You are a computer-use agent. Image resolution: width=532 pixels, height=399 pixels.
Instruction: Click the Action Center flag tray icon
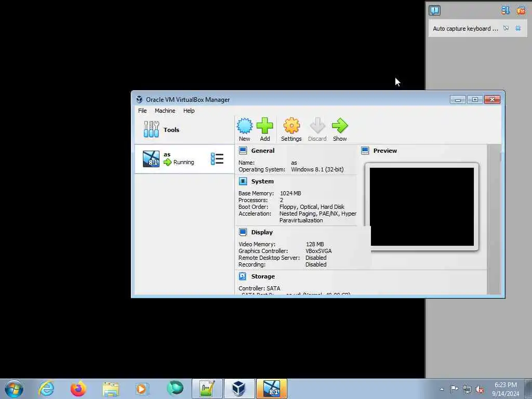[454, 389]
